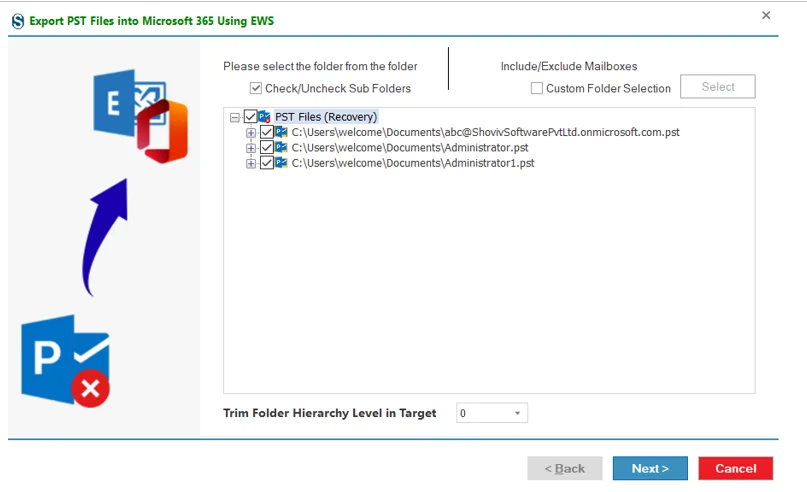Toggle the Check/Uncheck Sub Folders checkbox
Screen dimensions: 807x492
(x=256, y=88)
